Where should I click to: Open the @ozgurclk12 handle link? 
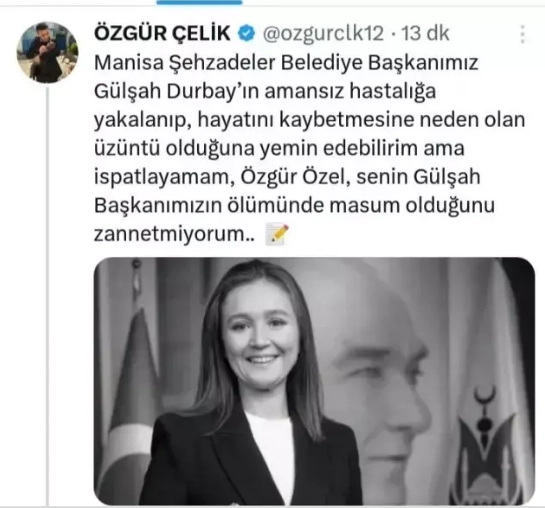coord(323,34)
